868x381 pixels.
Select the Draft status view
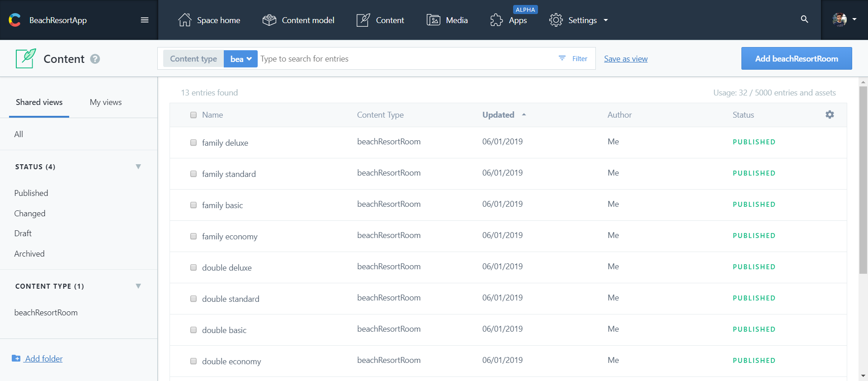(x=23, y=233)
